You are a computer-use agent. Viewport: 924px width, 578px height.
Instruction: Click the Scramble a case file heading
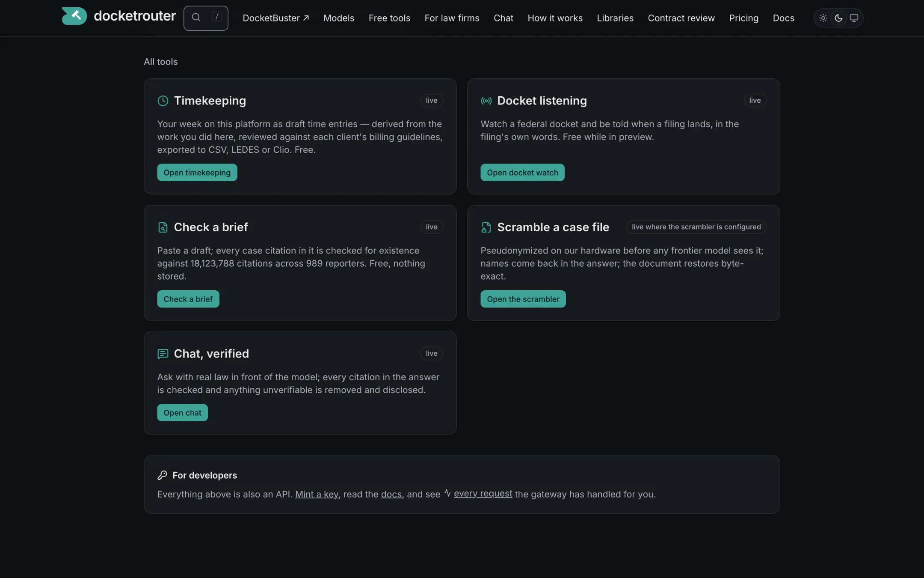pos(553,227)
